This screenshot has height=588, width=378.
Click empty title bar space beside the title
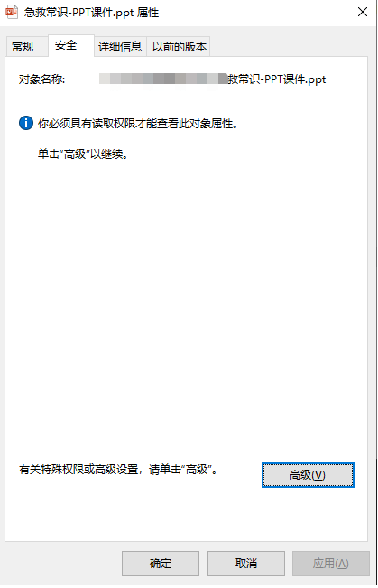click(x=254, y=13)
